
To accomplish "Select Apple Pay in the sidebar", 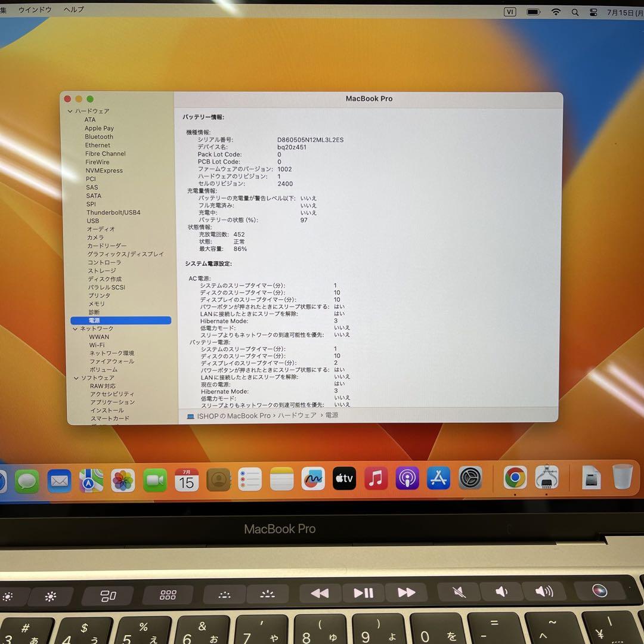I will pos(100,128).
